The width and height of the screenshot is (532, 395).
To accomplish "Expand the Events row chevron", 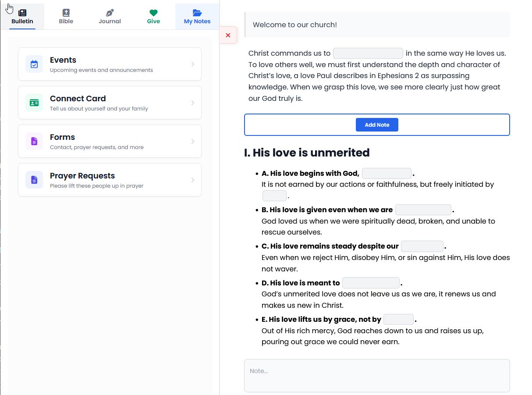I will (x=193, y=64).
